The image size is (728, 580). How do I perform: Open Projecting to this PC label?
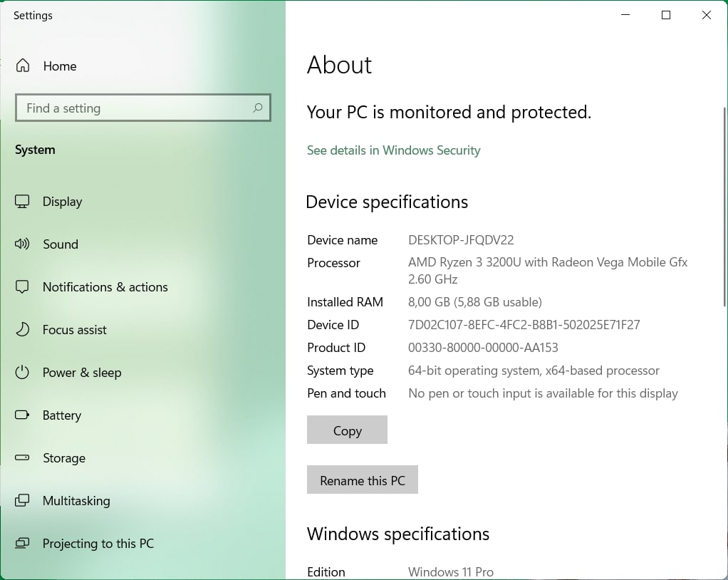98,544
